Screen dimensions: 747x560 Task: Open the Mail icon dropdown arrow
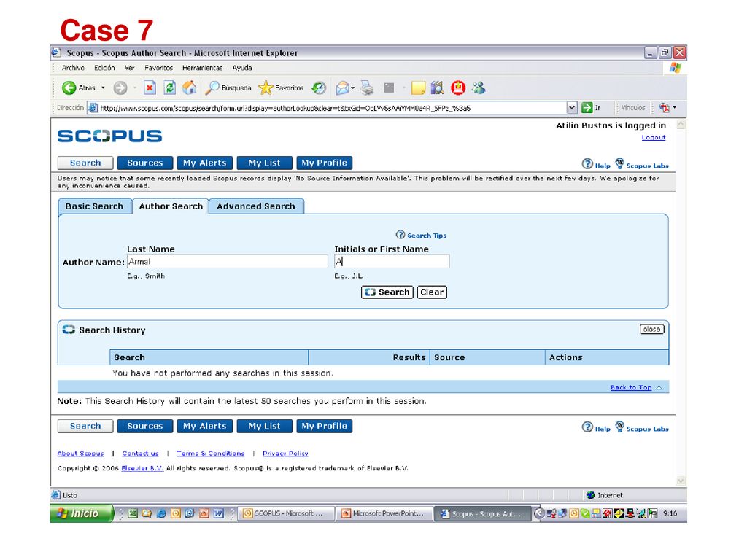click(352, 87)
